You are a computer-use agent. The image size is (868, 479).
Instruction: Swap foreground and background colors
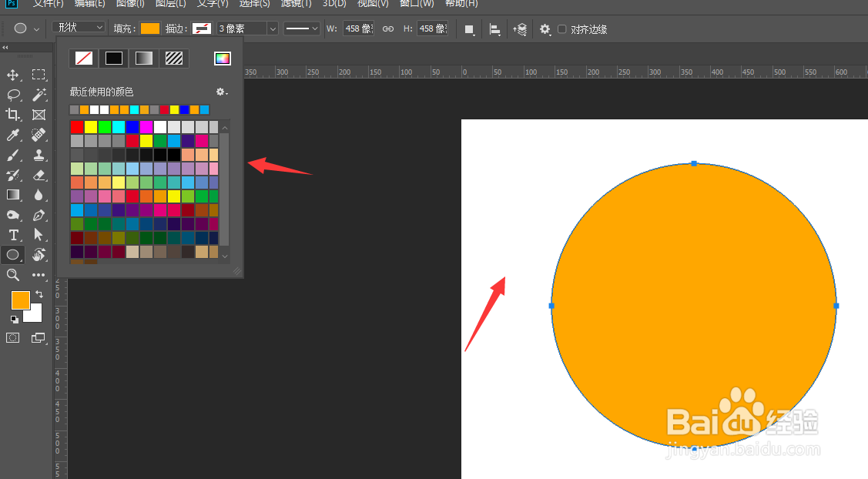click(x=39, y=294)
